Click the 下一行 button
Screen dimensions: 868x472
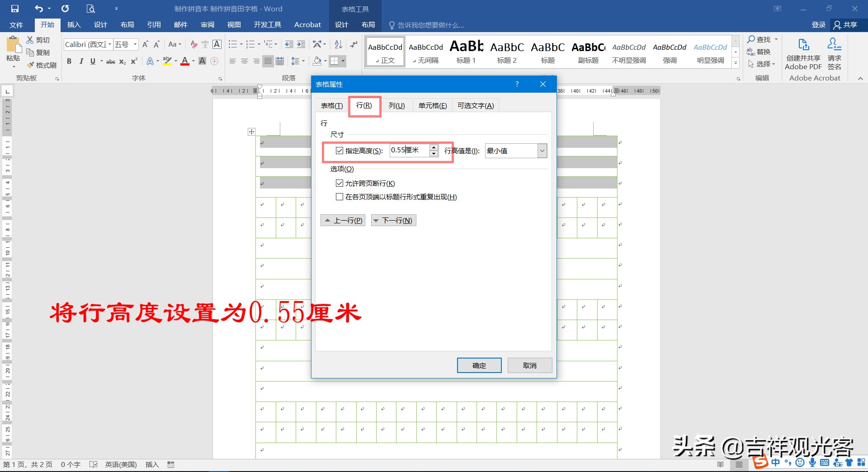point(393,220)
